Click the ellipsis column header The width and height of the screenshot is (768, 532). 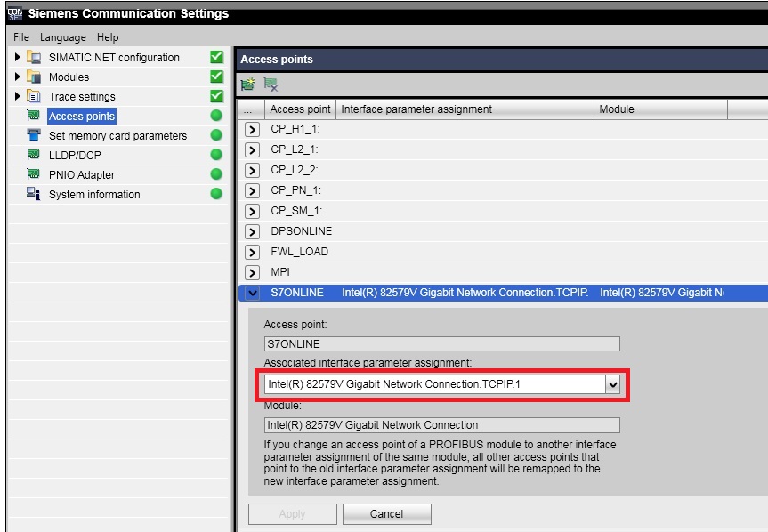pos(251,109)
